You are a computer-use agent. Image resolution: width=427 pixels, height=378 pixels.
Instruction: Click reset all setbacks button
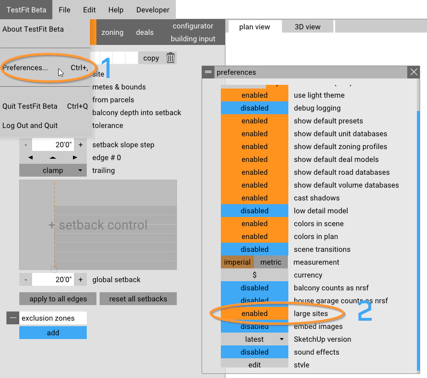point(138,299)
